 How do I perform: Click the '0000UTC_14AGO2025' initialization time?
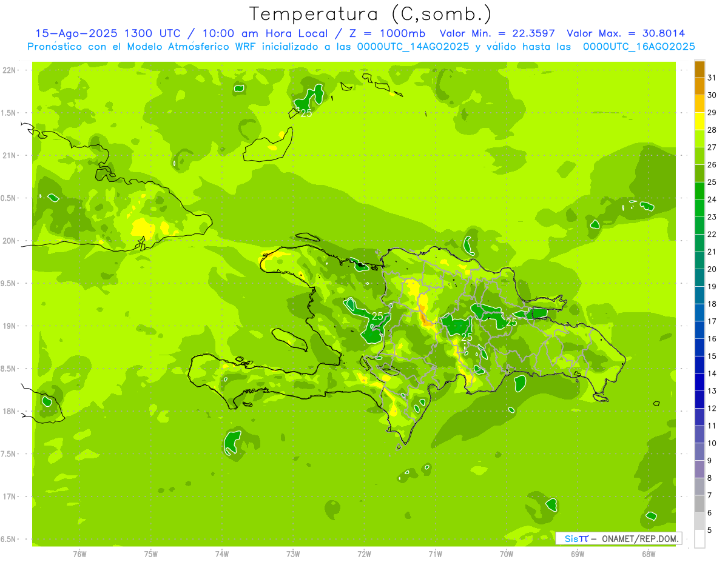[413, 47]
